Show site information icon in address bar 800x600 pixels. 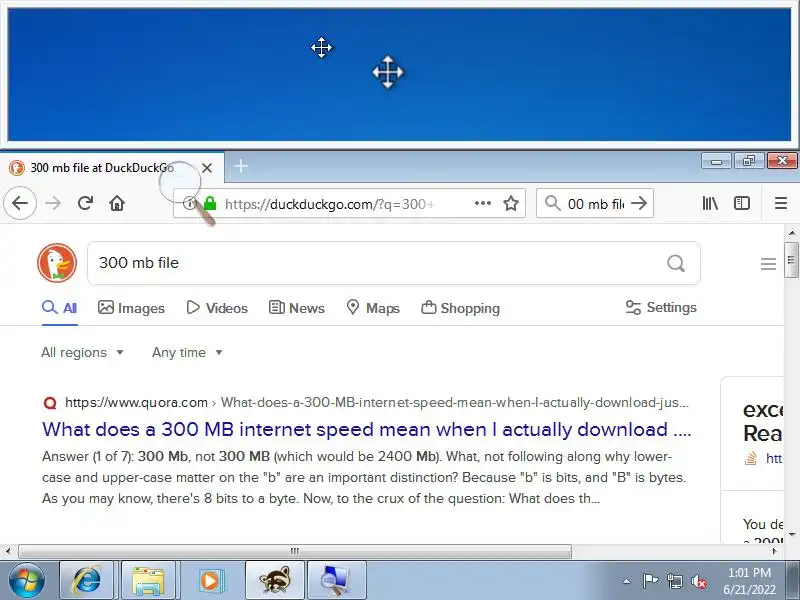189,204
